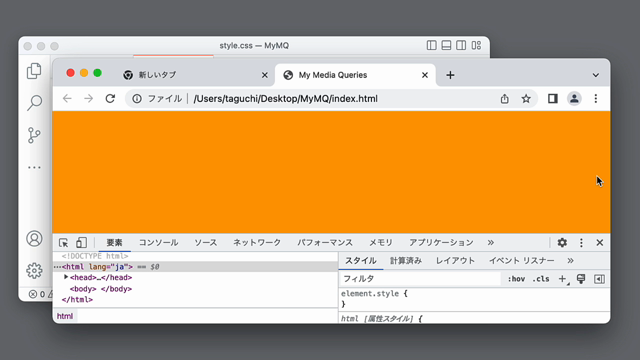Screen dimensions: 640x360
Task: Show more VS Code activity bar views
Action: click(34, 167)
